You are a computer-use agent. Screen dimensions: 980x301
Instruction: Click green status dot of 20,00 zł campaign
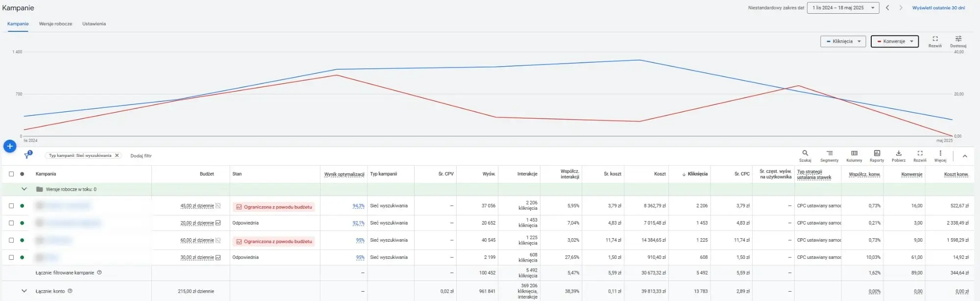(22, 223)
